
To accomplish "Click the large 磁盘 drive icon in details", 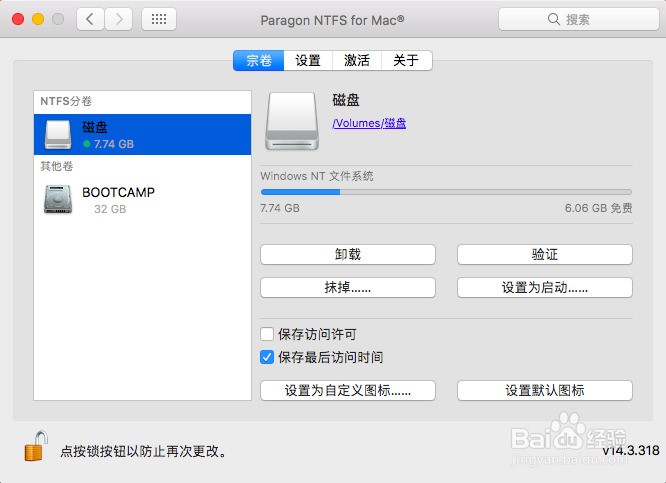I will 292,121.
